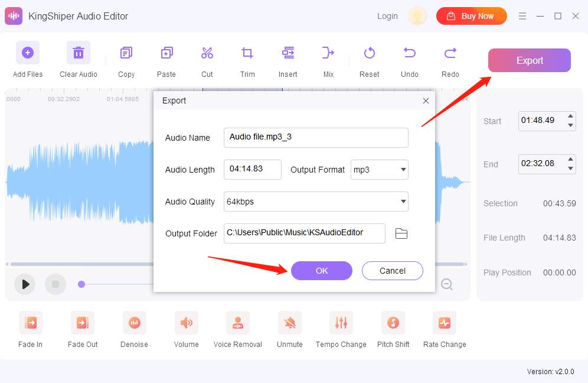This screenshot has width=588, height=383.
Task: Click the Audio Name input field
Action: click(316, 138)
